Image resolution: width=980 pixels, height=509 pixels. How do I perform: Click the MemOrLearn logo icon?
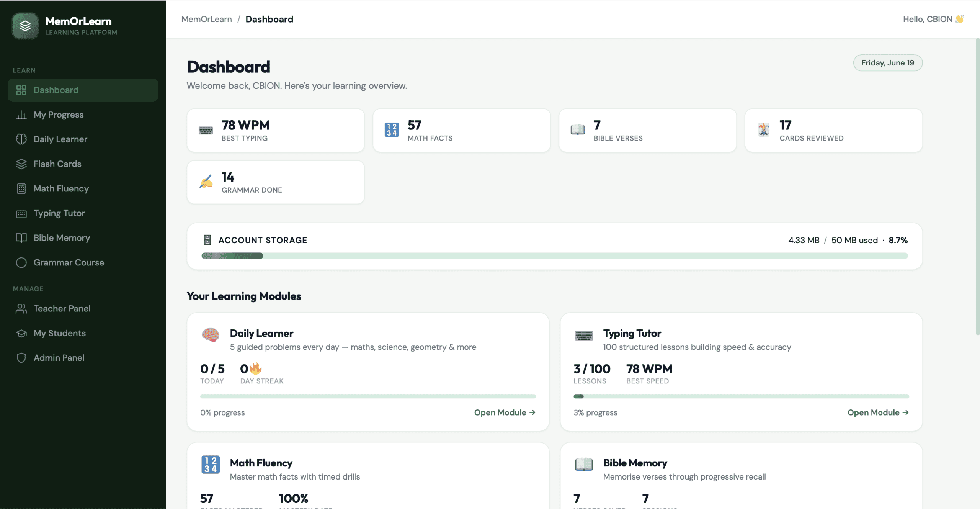25,26
